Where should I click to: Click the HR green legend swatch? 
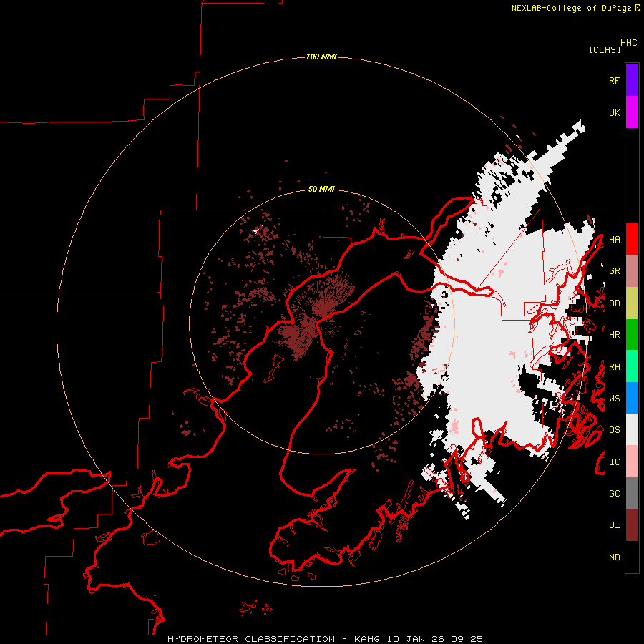point(632,335)
